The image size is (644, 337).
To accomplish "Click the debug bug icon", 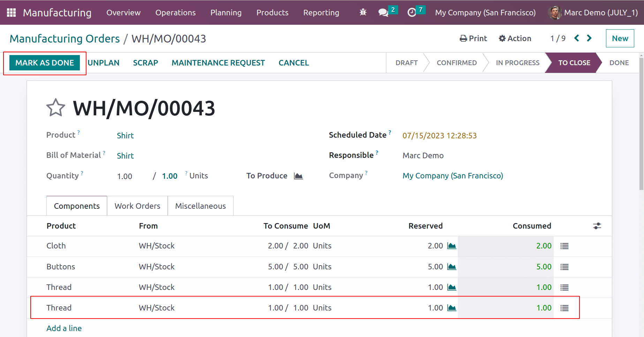I will click(x=363, y=13).
